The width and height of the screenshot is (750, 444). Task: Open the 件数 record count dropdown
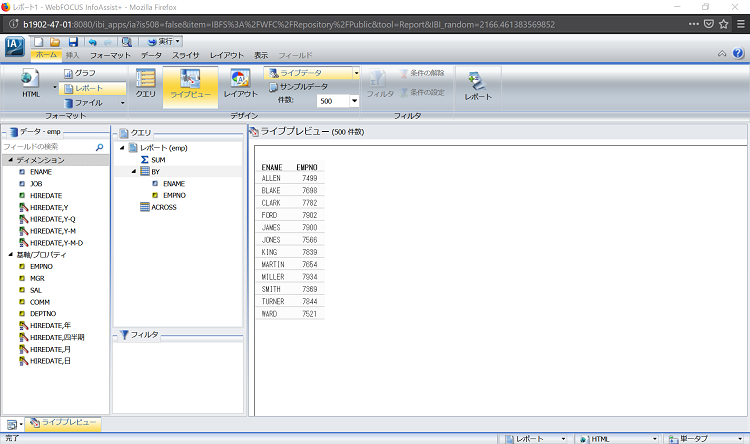point(354,101)
